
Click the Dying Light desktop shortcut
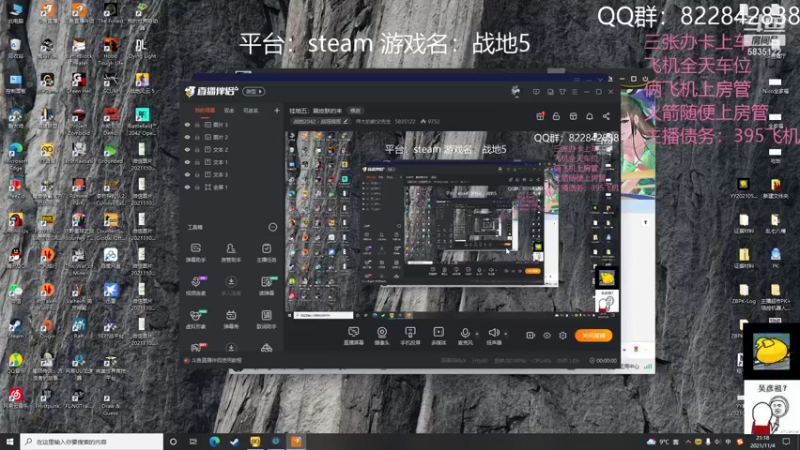(x=142, y=48)
